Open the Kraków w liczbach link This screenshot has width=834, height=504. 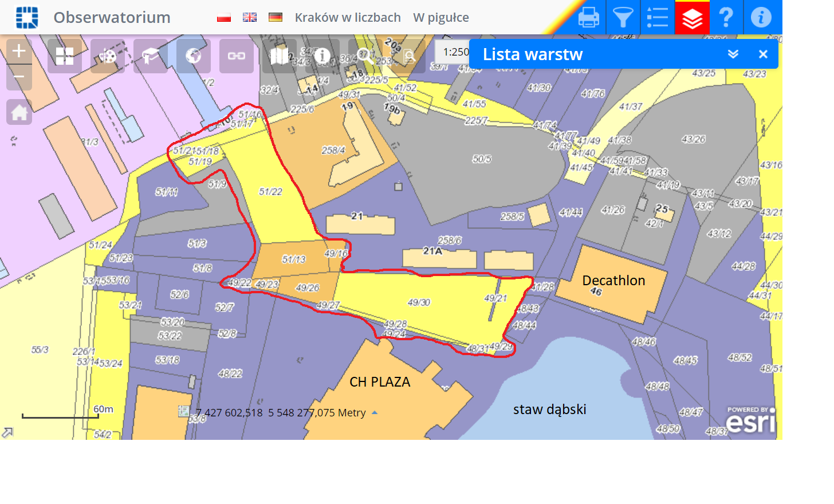pyautogui.click(x=348, y=18)
